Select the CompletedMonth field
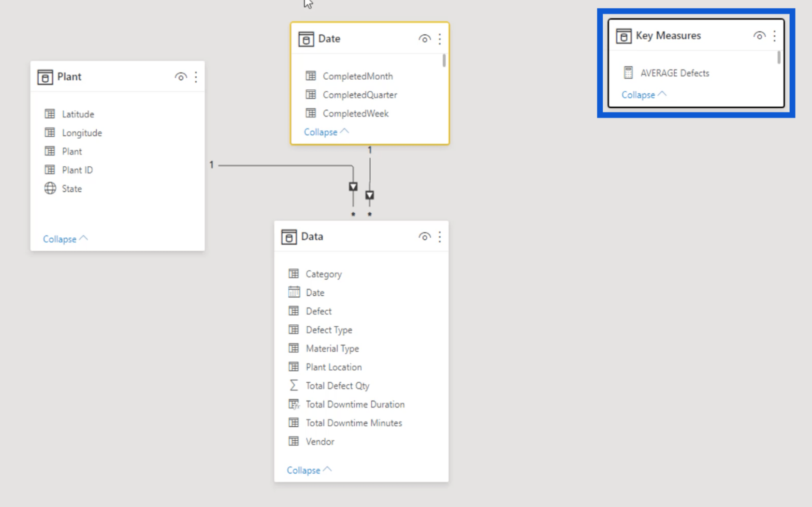812x507 pixels. click(358, 76)
